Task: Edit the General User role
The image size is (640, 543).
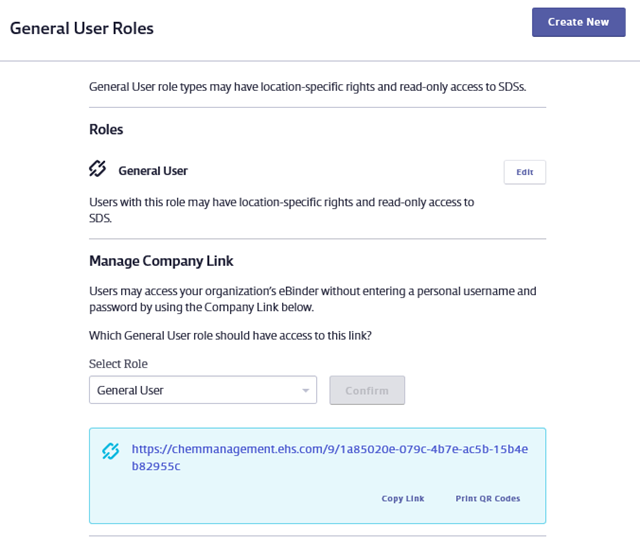Action: 524,172
